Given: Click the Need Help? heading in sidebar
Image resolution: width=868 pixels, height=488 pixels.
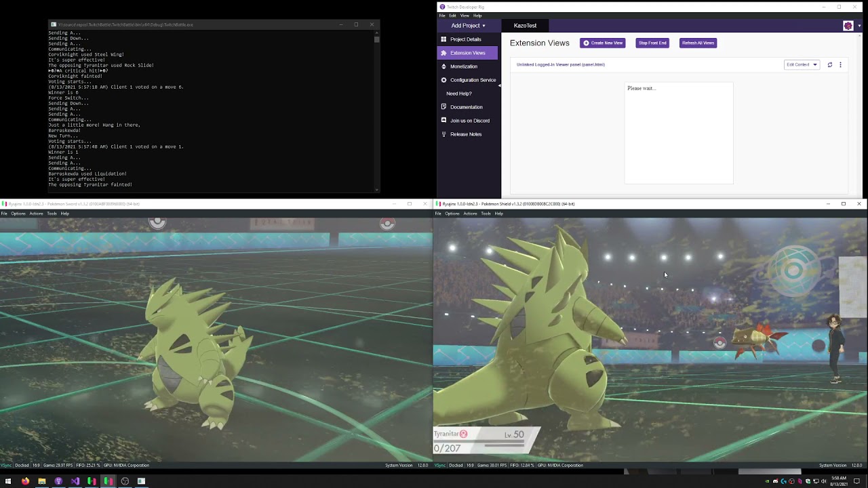Looking at the screenshot, I should (x=459, y=94).
